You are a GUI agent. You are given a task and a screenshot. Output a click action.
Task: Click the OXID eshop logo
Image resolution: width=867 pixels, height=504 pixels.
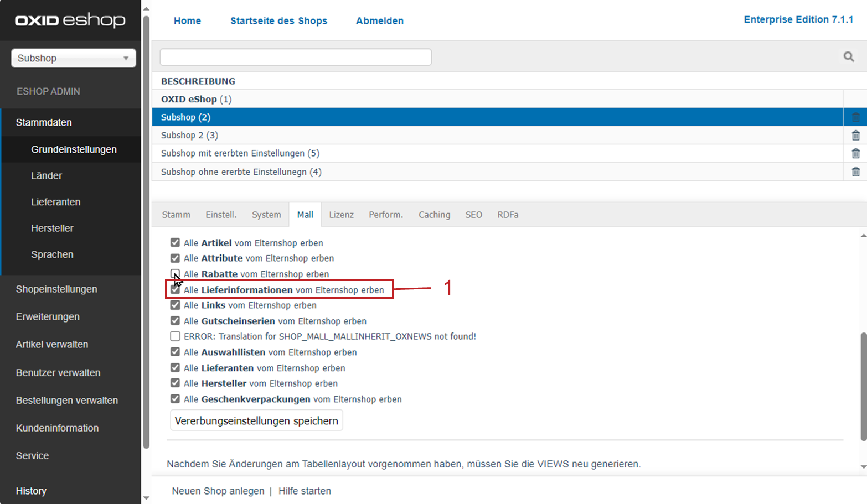70,20
